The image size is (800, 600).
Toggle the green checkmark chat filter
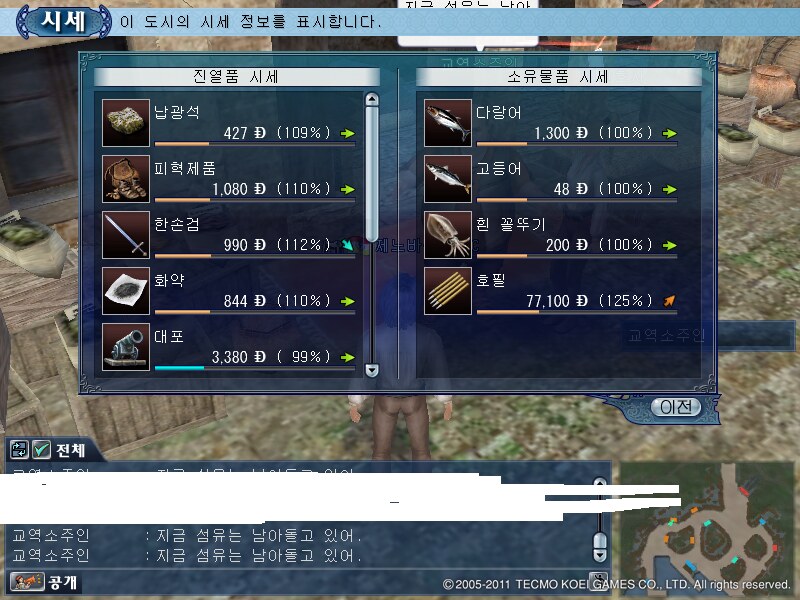point(41,450)
